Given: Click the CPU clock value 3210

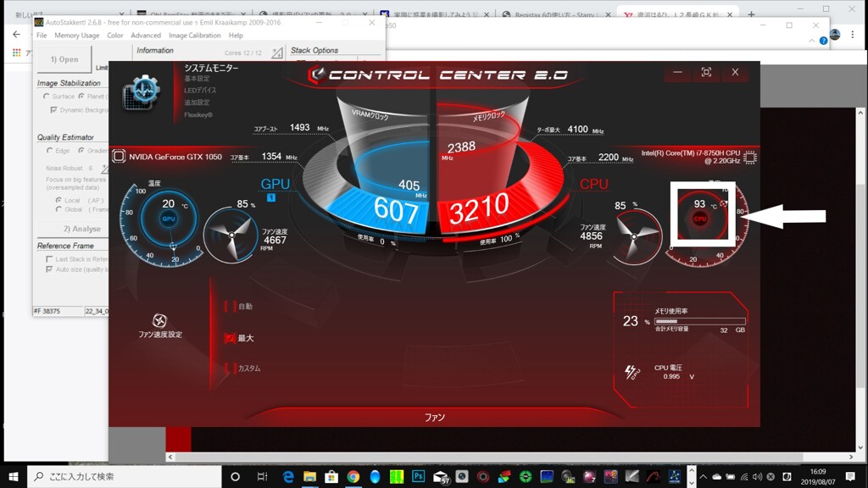Looking at the screenshot, I should [479, 209].
